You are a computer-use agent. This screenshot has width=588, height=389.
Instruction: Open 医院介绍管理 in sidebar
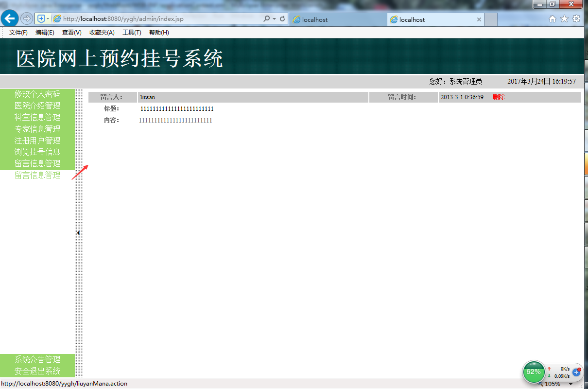pos(37,106)
